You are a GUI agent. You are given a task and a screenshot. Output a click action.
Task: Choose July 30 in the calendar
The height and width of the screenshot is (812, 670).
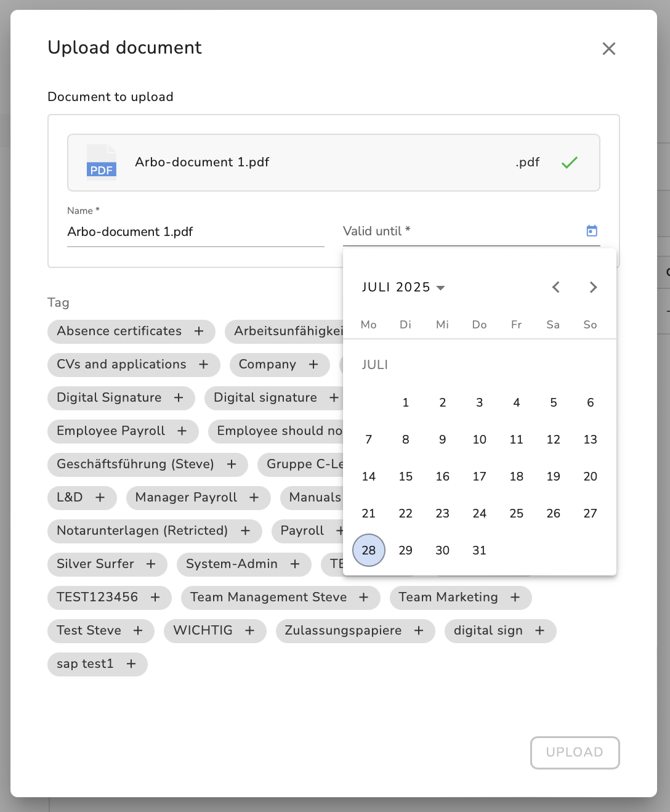pos(443,550)
